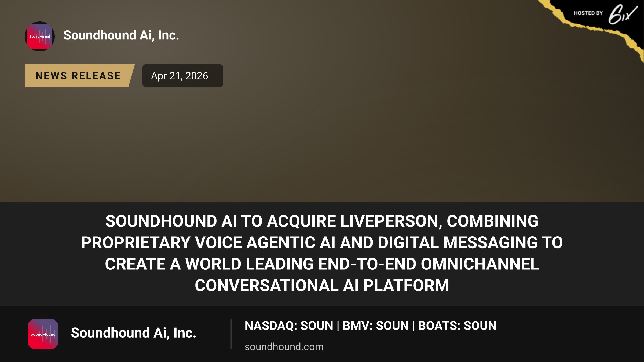Click the BOATS: SOUN ticker text
Screen dimensions: 644x362
[x=457, y=326]
